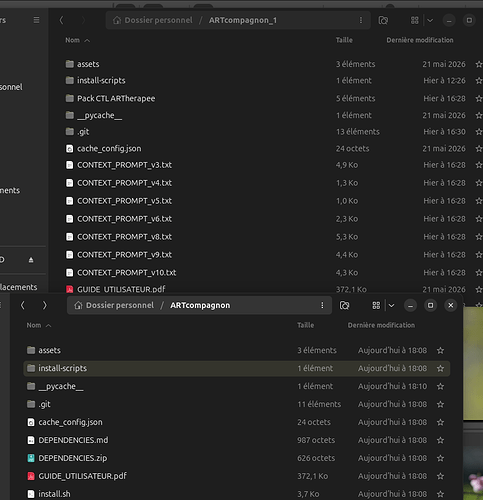
Task: Select cache_config.json in ARTcompagnon window
Action: coord(237,422)
